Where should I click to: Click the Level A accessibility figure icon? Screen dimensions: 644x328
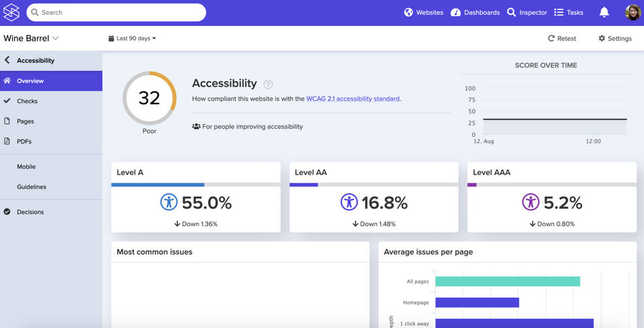[x=168, y=203]
